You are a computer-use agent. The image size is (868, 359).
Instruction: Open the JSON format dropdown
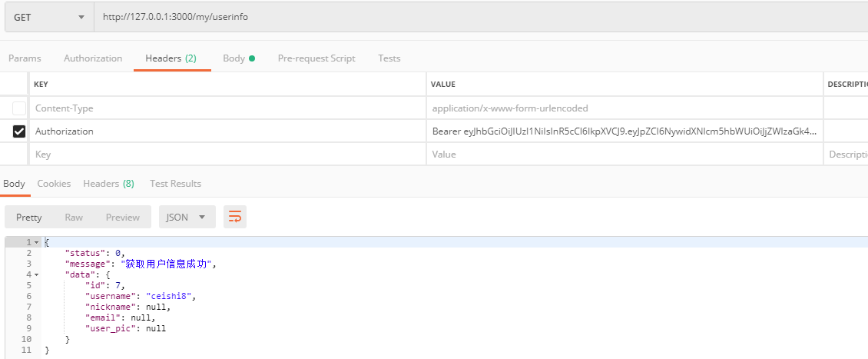point(186,217)
